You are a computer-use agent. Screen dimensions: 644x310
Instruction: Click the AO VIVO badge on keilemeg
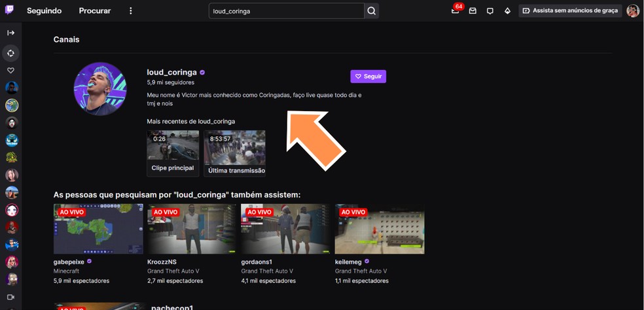tap(353, 213)
